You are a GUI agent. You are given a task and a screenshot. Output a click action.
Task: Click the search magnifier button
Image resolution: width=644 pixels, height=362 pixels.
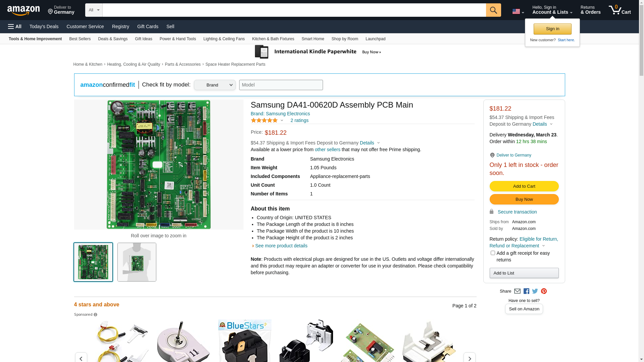tap(493, 10)
